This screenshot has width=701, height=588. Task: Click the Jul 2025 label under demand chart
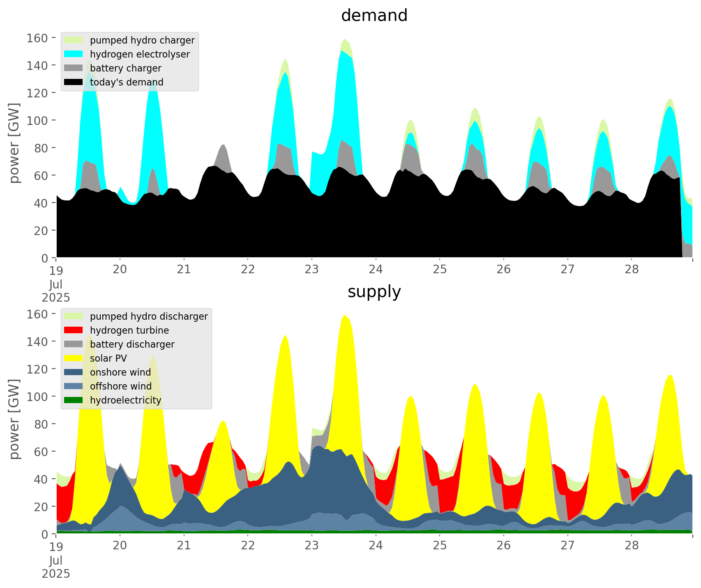pos(56,291)
